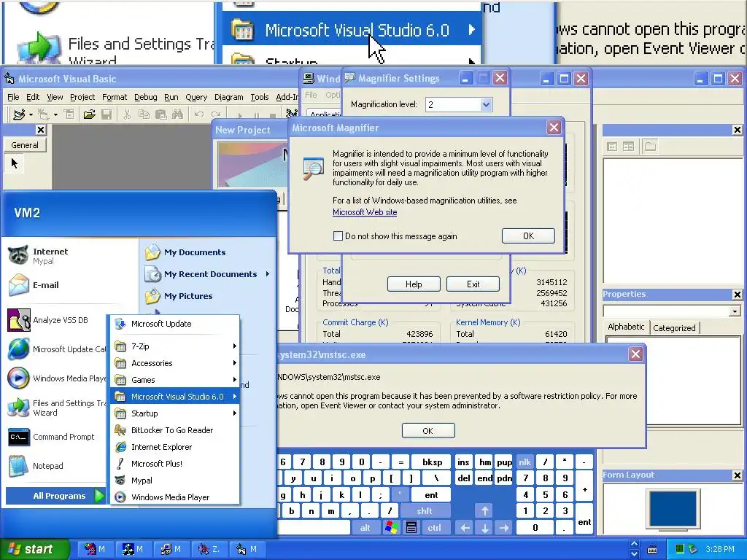Click the Add Standard EXE Project toolbar icon

click(19, 114)
